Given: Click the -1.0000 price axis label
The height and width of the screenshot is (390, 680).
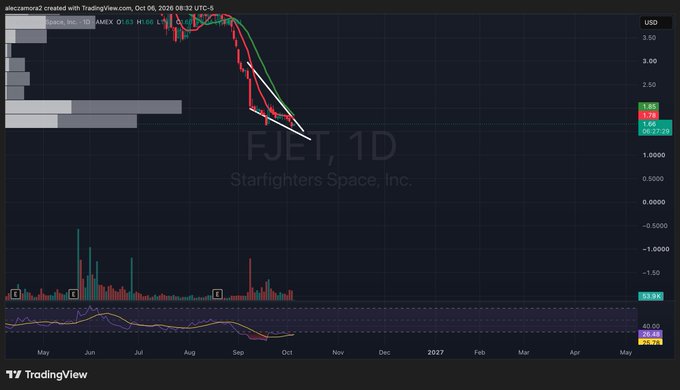Looking at the screenshot, I should pos(655,249).
